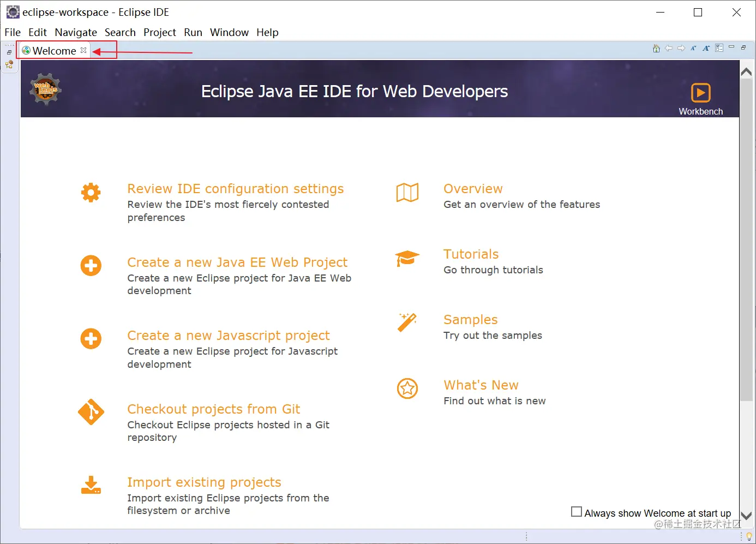Click the Workbench icon to open the workbench
The height and width of the screenshot is (544, 756).
click(x=700, y=92)
